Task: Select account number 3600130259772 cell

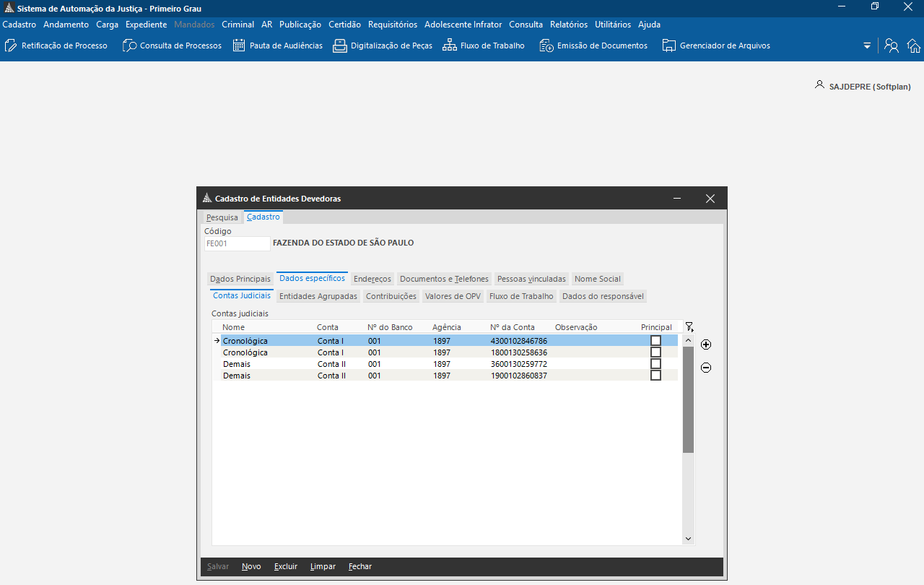Action: [519, 364]
